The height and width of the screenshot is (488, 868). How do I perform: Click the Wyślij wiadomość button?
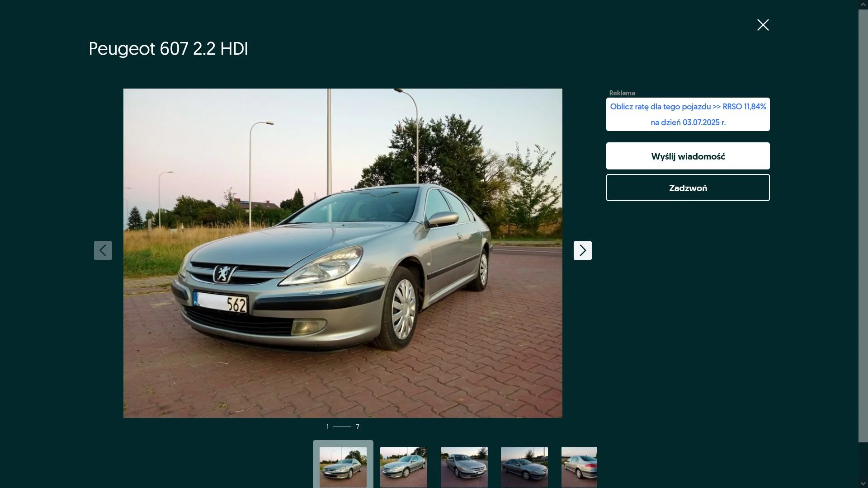688,156
